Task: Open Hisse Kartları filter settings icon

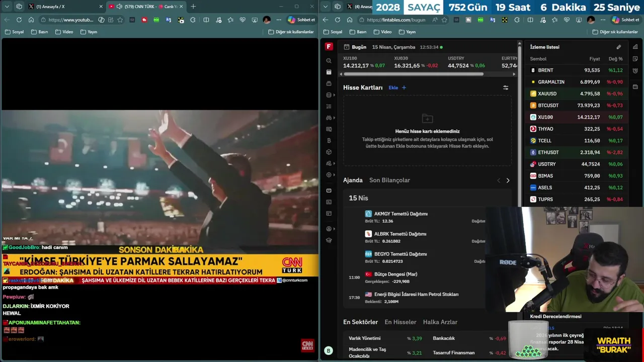Action: point(506,87)
